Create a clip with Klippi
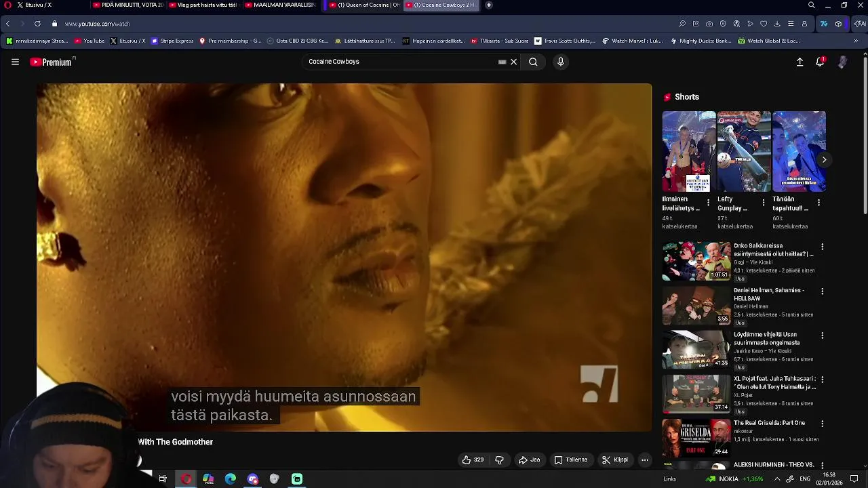Viewport: 868px width, 488px height. 614,460
